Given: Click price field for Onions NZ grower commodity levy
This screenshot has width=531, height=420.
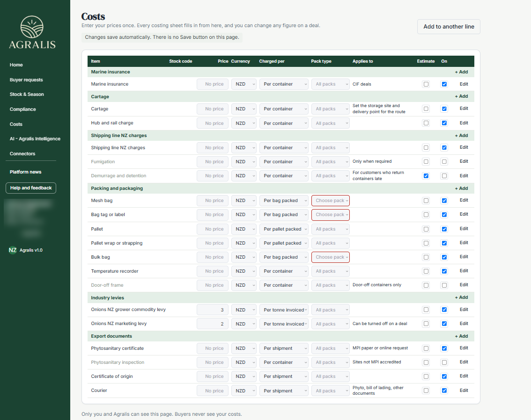Looking at the screenshot, I should [213, 310].
